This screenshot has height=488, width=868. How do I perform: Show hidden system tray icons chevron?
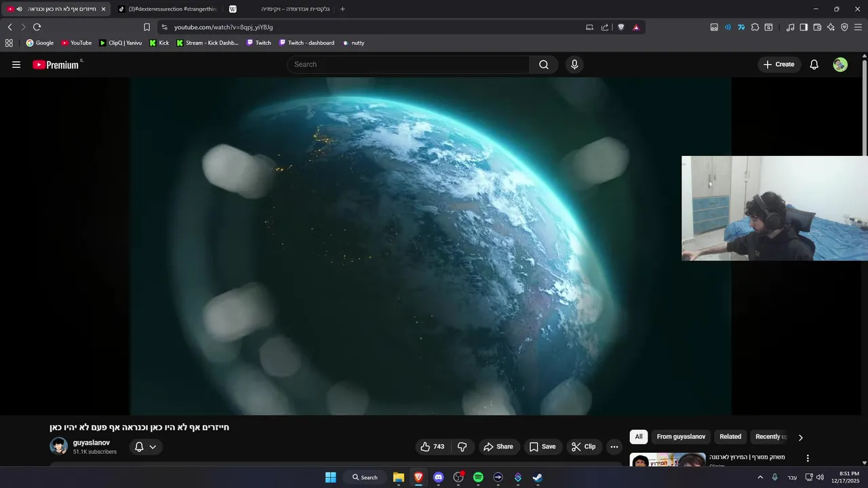coord(759,477)
